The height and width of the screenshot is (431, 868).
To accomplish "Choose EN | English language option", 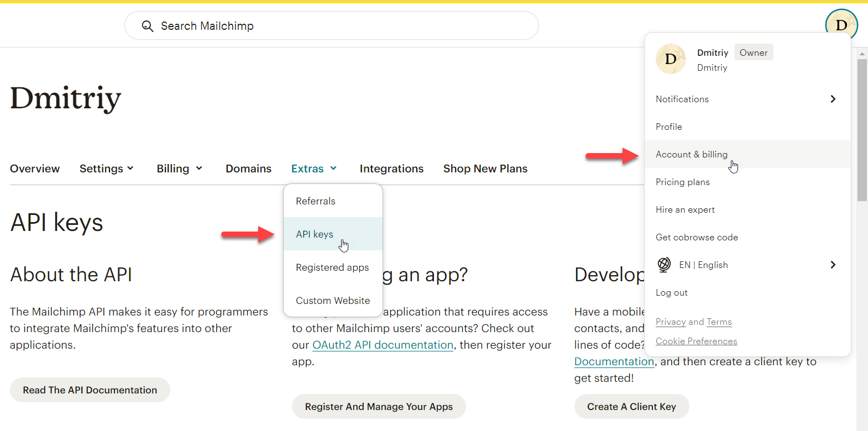I will pos(747,265).
